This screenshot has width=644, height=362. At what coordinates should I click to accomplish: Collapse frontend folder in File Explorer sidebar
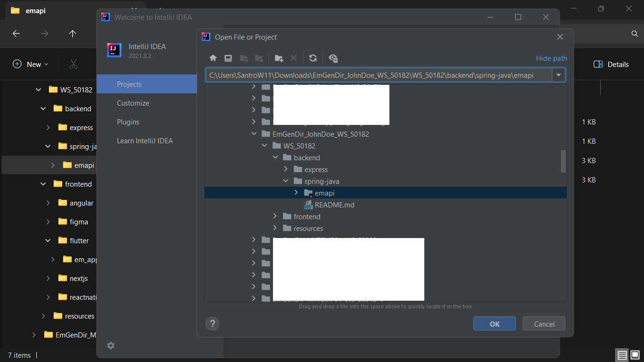click(43, 184)
